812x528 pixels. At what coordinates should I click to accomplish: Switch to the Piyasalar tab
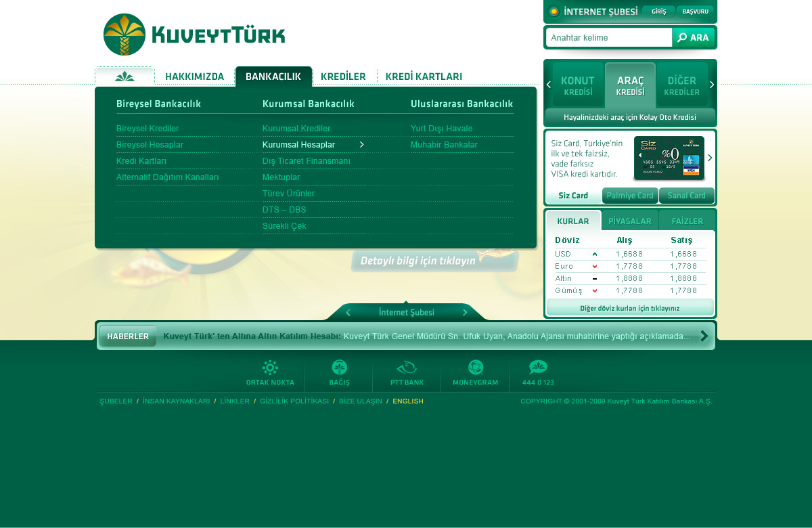629,221
